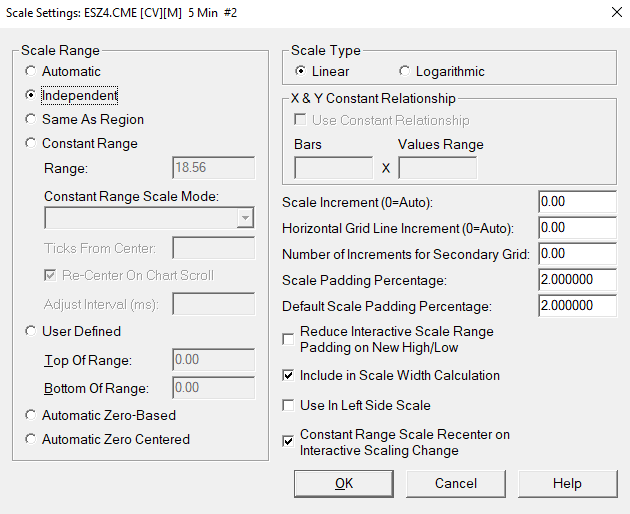Click the Scale Padding Percentage field
Screen dimensions: 630x514
click(576, 280)
